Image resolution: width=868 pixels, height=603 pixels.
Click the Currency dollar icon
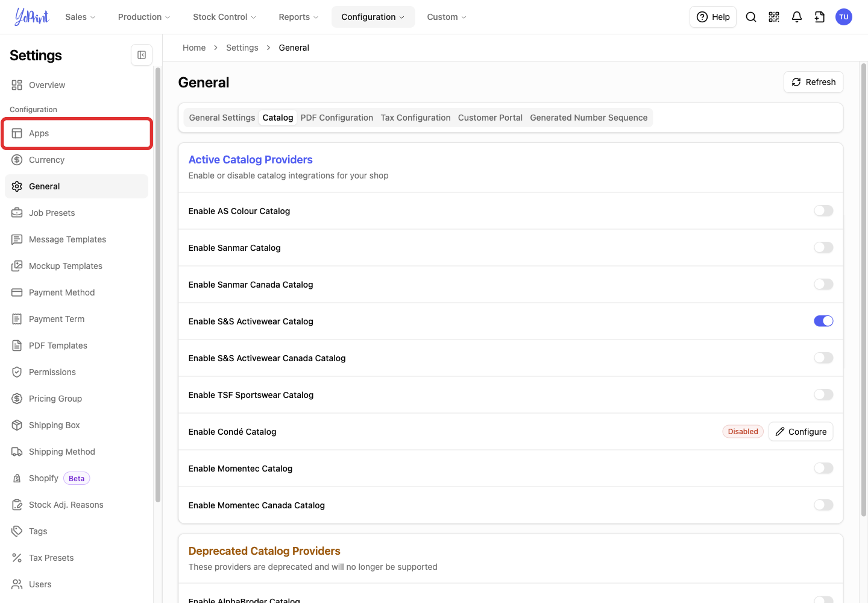[17, 160]
